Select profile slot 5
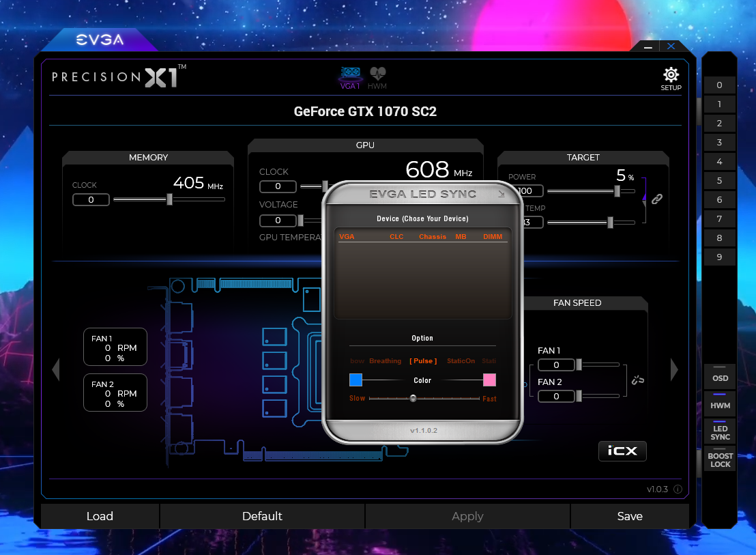The width and height of the screenshot is (756, 555). pyautogui.click(x=719, y=181)
